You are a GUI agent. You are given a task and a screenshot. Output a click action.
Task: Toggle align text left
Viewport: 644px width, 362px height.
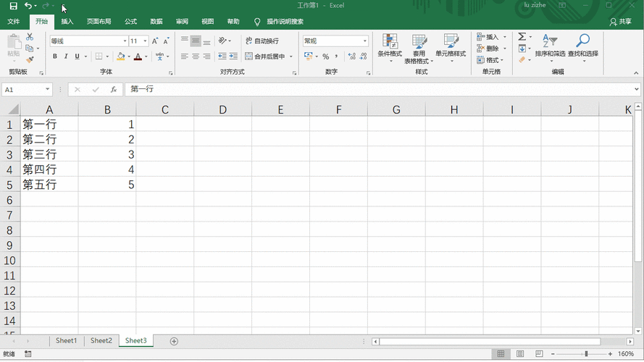185,56
